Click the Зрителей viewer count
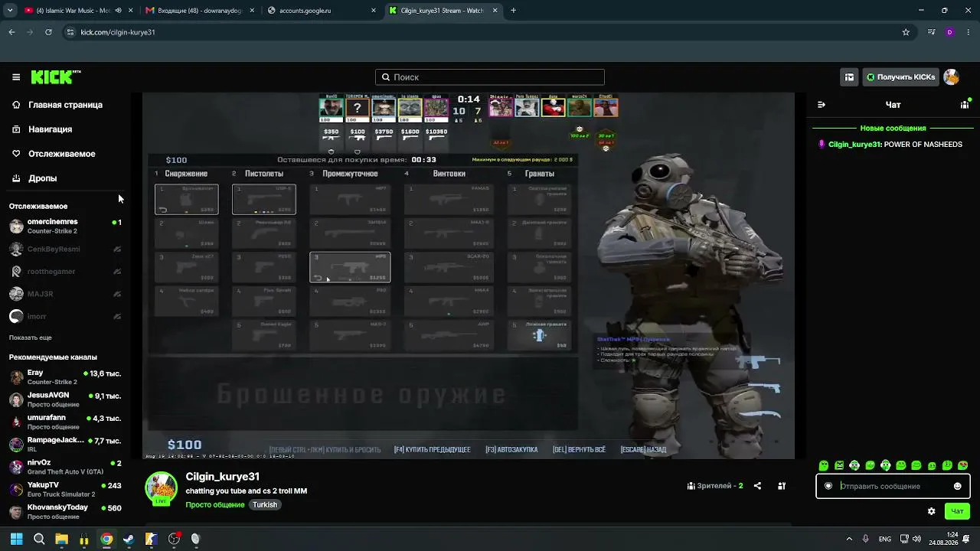The width and height of the screenshot is (980, 551). [716, 486]
